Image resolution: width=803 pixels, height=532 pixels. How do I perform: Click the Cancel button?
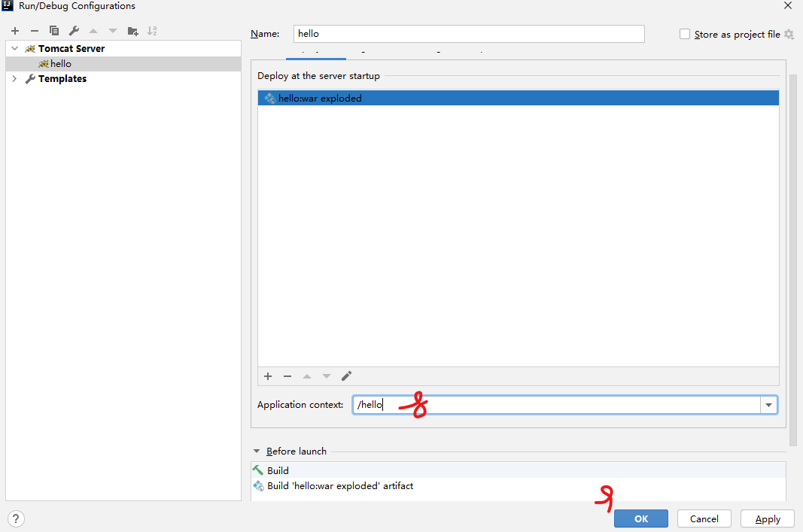[704, 518]
